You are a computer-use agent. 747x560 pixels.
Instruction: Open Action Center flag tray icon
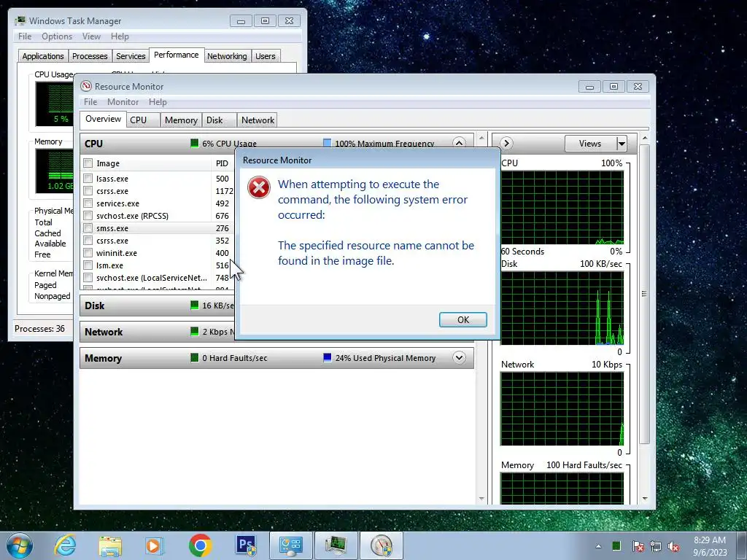click(x=638, y=546)
